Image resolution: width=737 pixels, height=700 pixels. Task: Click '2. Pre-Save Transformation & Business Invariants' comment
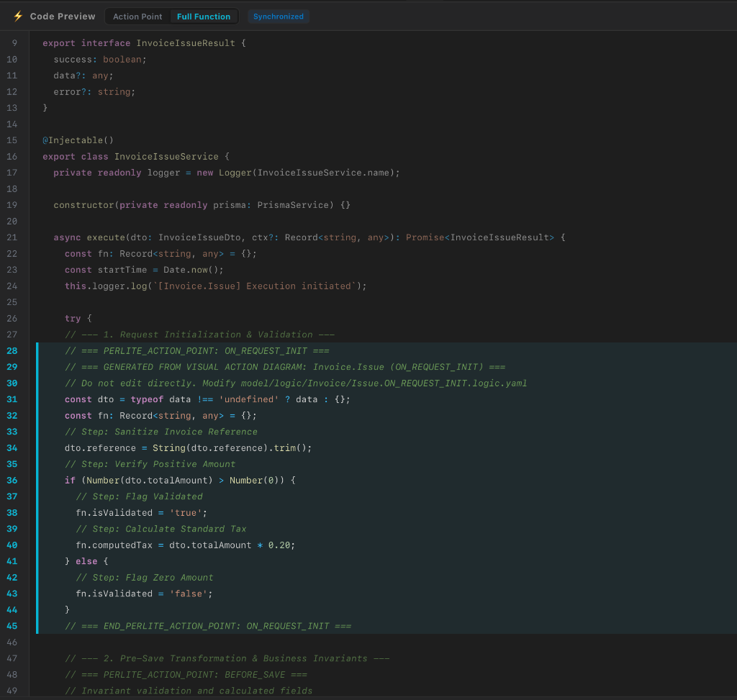point(227,658)
